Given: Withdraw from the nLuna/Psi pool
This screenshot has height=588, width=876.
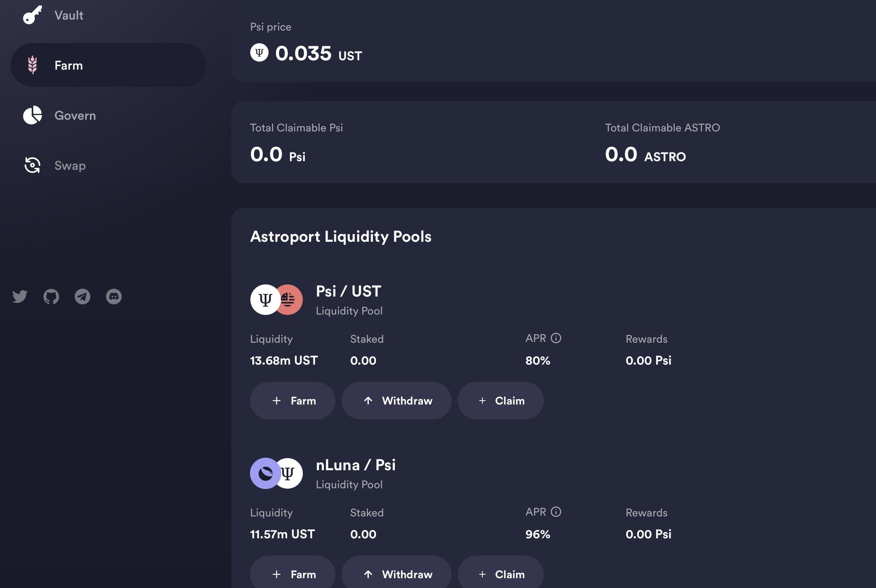Looking at the screenshot, I should [x=396, y=574].
